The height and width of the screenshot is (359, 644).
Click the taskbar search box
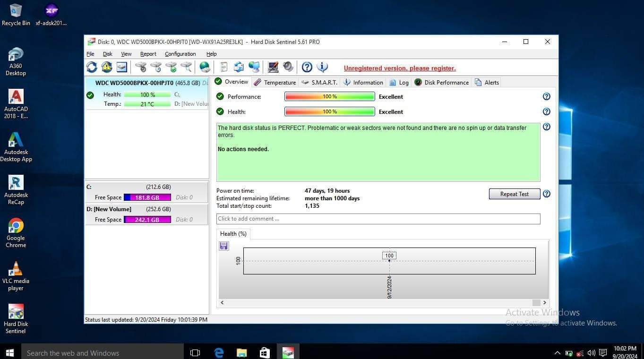coord(102,352)
